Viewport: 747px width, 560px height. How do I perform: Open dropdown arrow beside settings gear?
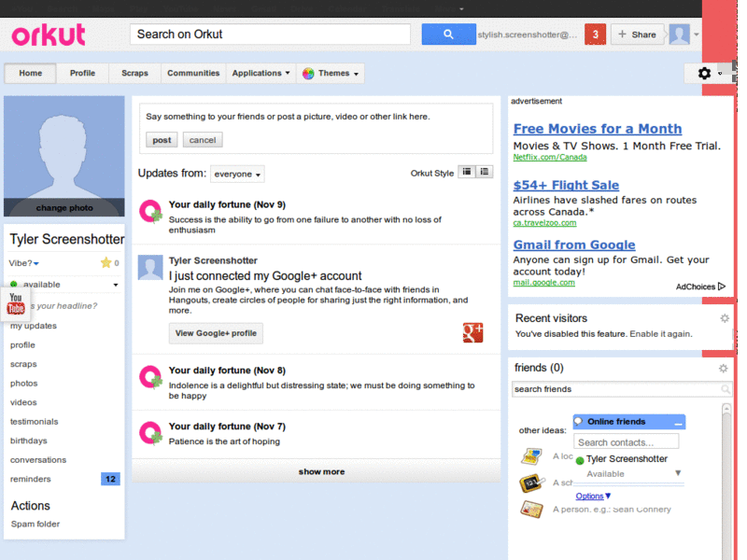(x=720, y=74)
